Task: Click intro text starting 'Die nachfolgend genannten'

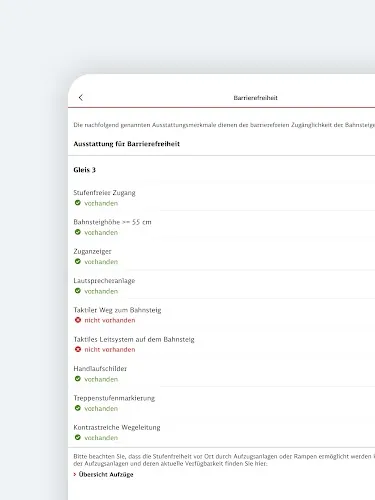Action: pyautogui.click(x=224, y=125)
